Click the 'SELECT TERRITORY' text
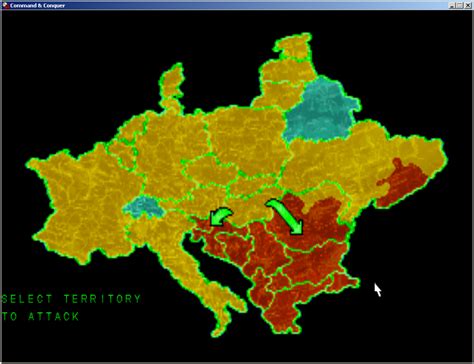 click(72, 299)
